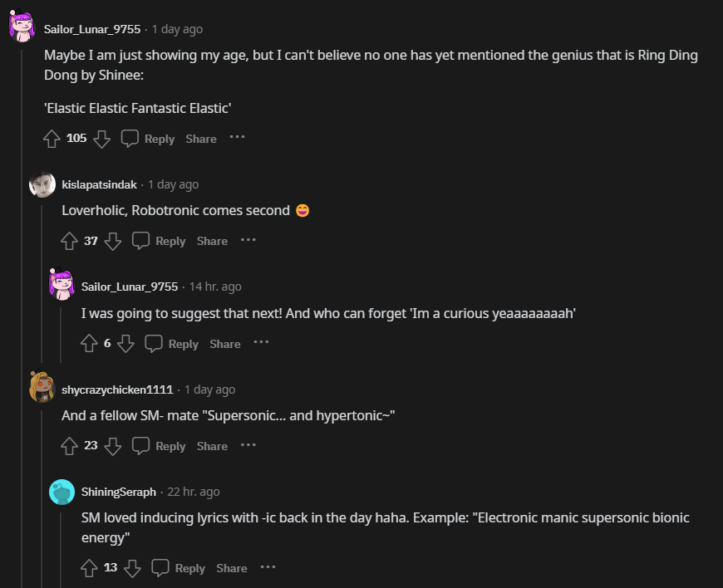Upvote Sailor_Lunar_9755's Ring Ding Dong comment
This screenshot has height=588, width=723.
click(x=52, y=139)
